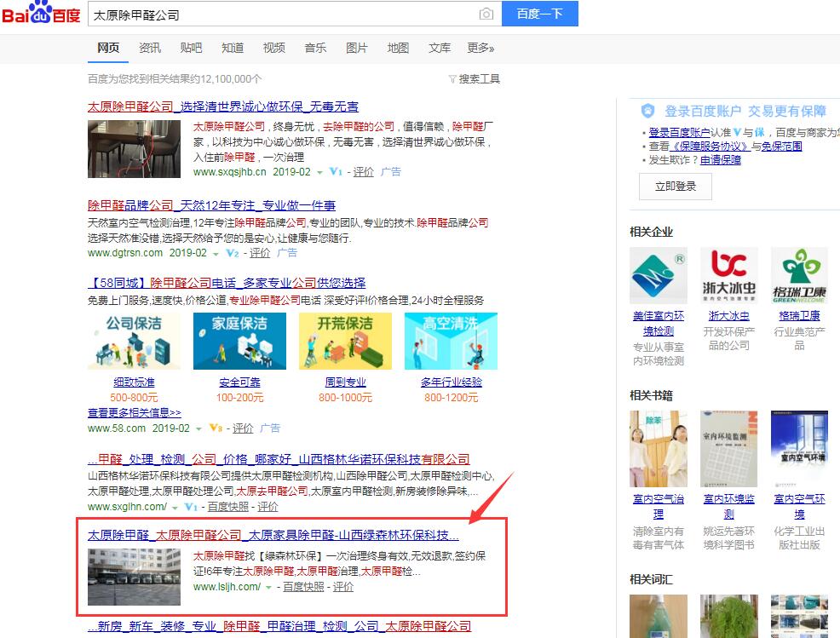
Task: Open the 室内空气治理 book thumbnail
Action: (x=658, y=449)
